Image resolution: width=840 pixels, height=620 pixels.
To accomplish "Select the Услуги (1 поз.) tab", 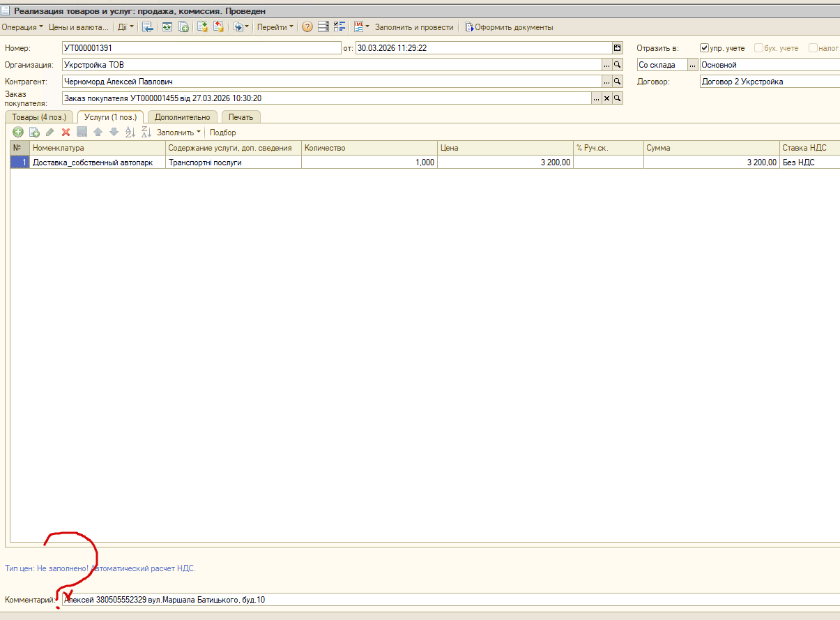I will 110,116.
